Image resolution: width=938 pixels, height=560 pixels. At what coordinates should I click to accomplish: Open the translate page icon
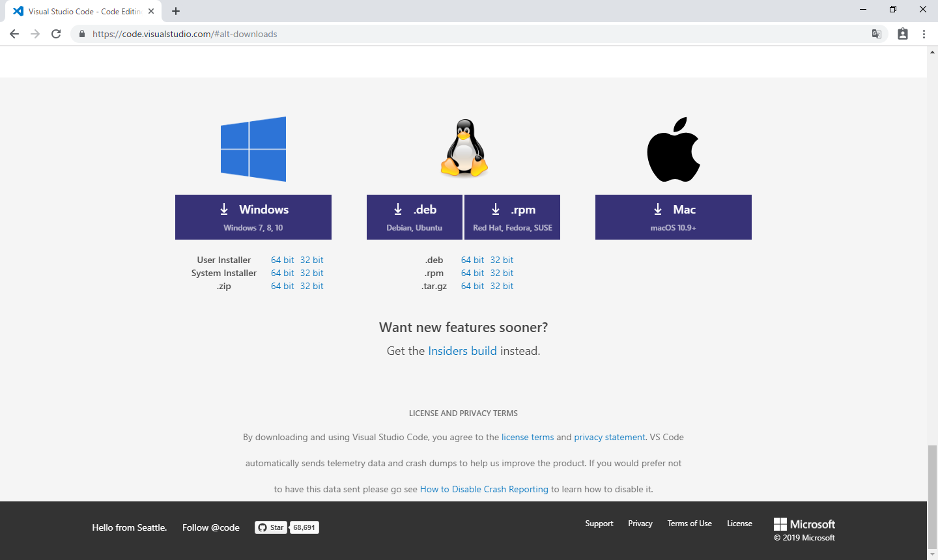coord(877,34)
